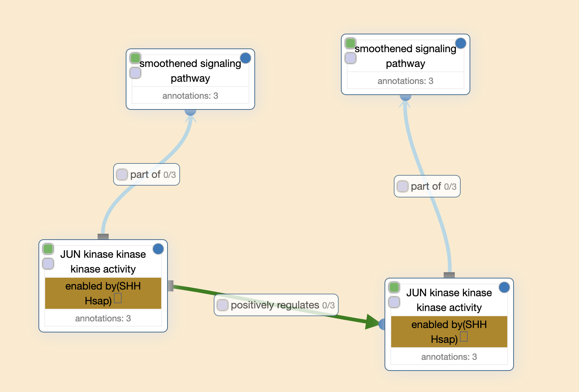Viewport: 579px width, 392px height.
Task: Click 'smoothened signaling pathway' title linked to the source JUN
Action: click(x=190, y=71)
